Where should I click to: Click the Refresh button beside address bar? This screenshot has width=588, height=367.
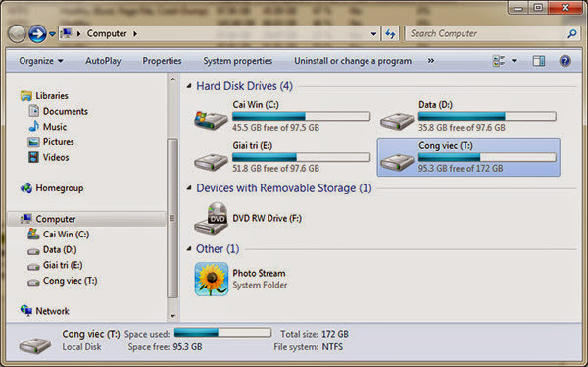click(390, 34)
